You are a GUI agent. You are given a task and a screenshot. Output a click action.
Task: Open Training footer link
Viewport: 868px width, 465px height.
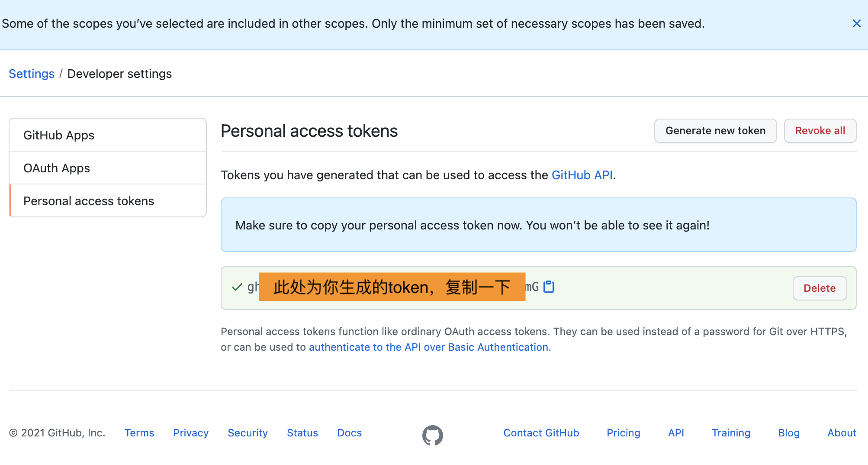[x=731, y=433]
